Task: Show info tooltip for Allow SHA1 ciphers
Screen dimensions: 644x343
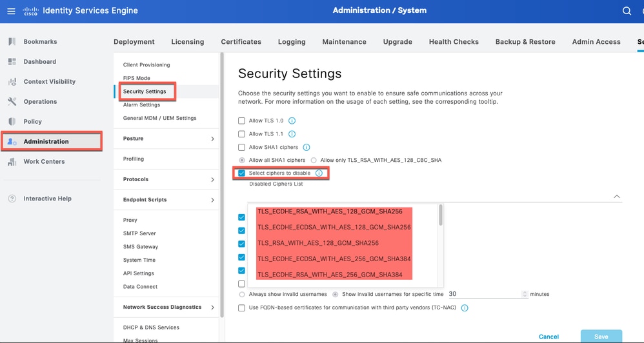Action: (x=307, y=147)
